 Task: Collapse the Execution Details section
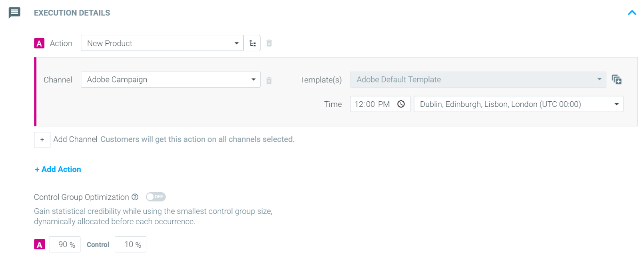(632, 13)
